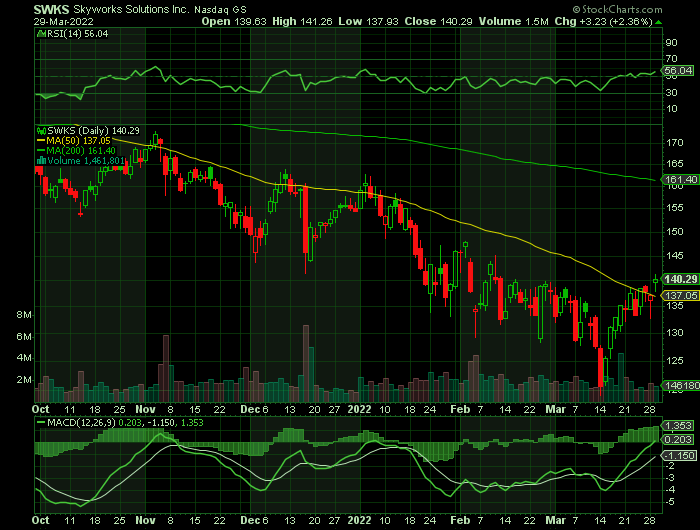Click the Chg +3.23 (+2.36%) value

[604, 21]
